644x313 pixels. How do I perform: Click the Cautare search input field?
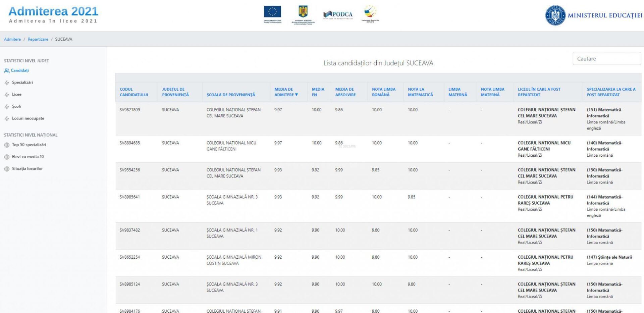coord(606,59)
